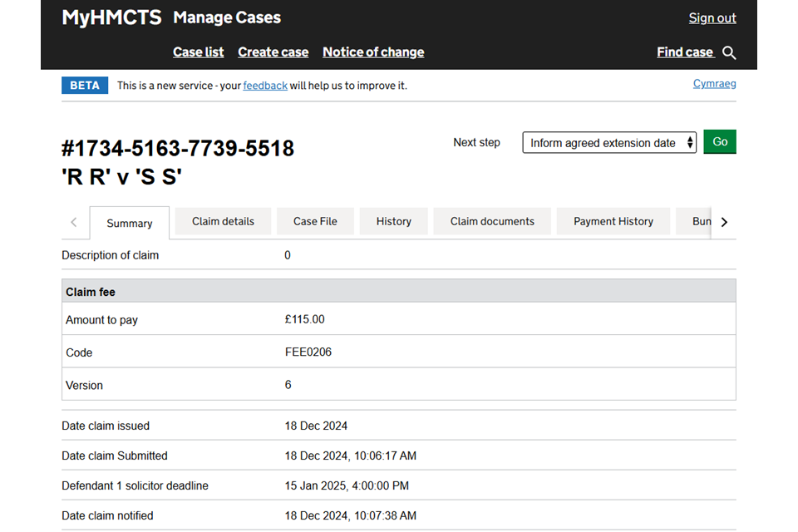The image size is (798, 532).
Task: Switch to the Claim details tab
Action: point(223,221)
